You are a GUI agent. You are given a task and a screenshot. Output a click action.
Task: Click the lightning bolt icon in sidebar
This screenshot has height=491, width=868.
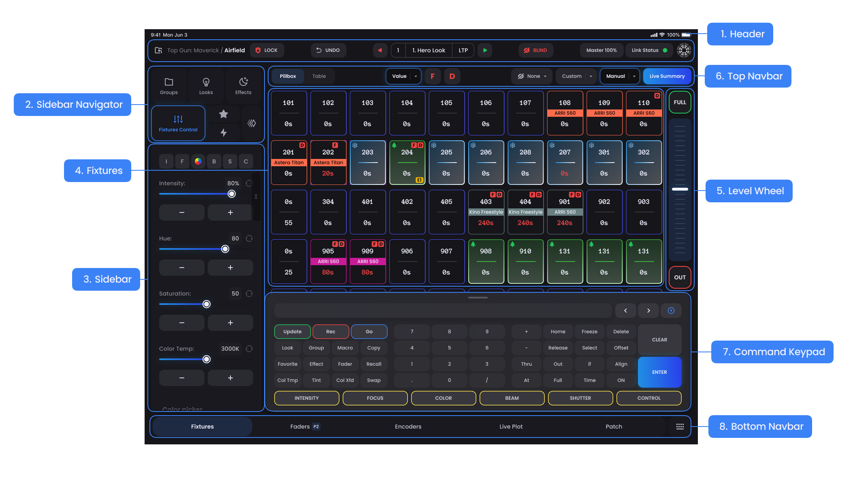coord(223,132)
